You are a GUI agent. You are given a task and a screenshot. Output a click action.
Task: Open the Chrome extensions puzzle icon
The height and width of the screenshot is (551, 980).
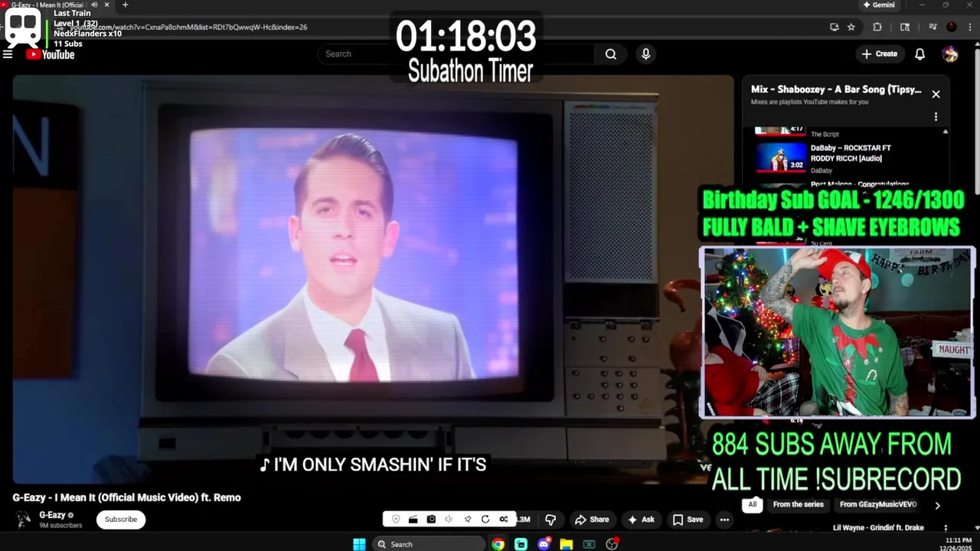(877, 27)
